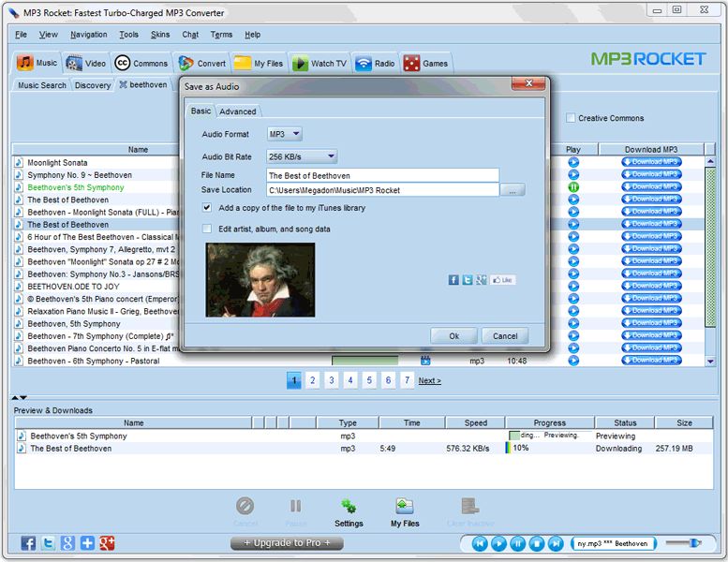Click the Facebook icon in bottom bar
Image resolution: width=728 pixels, height=562 pixels.
tap(28, 543)
